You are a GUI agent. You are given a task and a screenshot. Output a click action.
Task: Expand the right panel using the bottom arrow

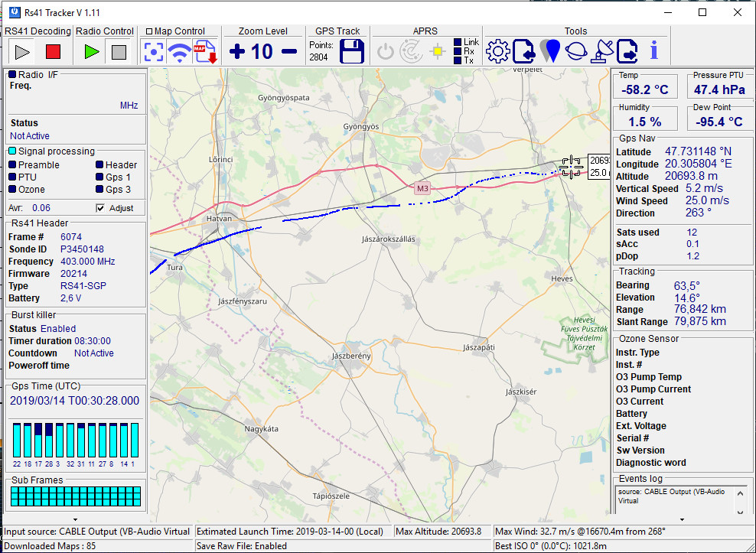tap(682, 519)
